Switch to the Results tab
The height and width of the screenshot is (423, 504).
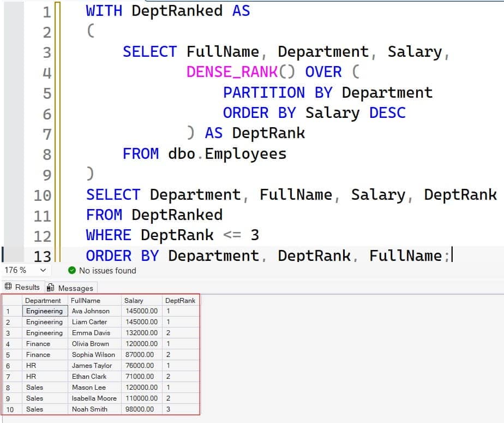tap(22, 287)
